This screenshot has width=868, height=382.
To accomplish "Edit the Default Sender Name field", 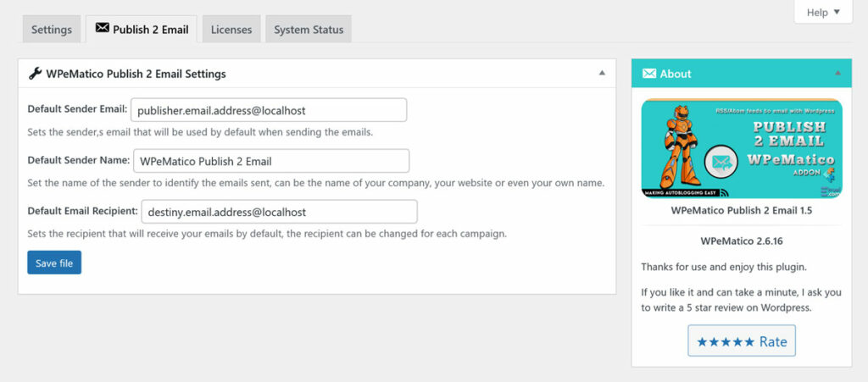I will click(271, 161).
